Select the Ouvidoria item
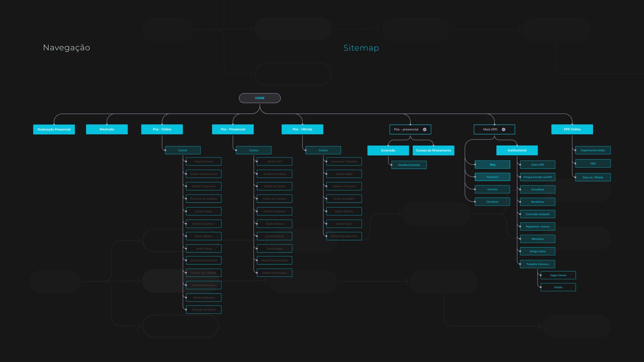Viewport: 644px width, 362px height. coord(492,202)
